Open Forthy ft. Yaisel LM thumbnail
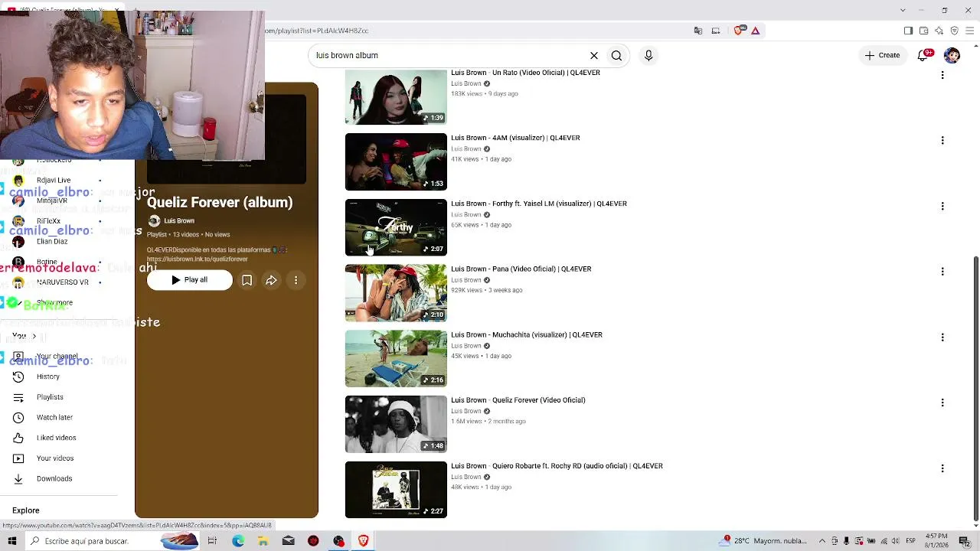 pyautogui.click(x=396, y=227)
